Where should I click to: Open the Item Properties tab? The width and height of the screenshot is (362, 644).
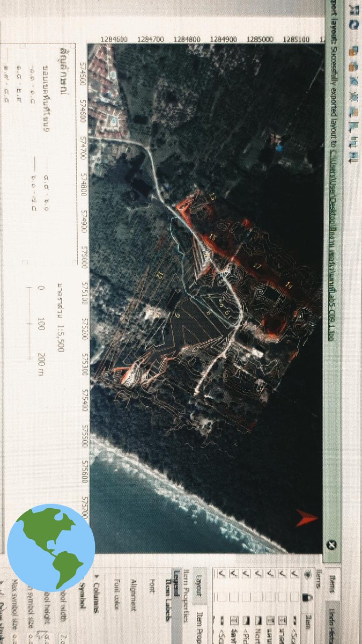[x=200, y=625]
